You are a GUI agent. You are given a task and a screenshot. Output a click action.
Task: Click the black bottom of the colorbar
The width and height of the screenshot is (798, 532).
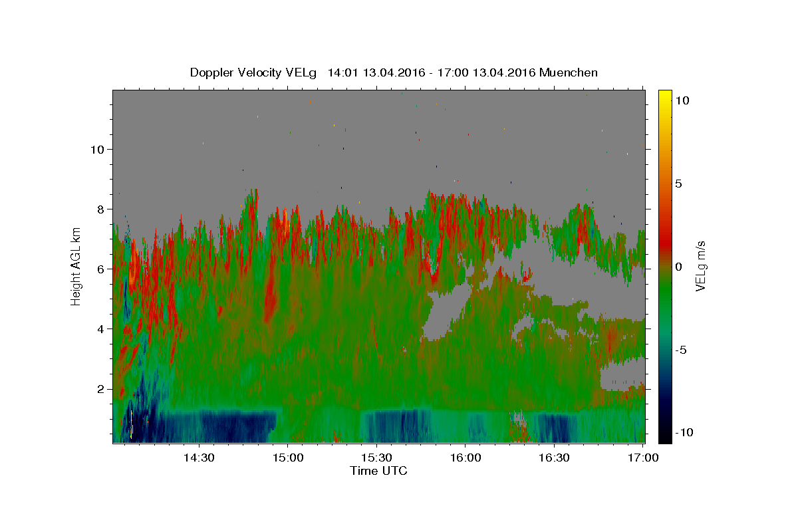[x=665, y=439]
